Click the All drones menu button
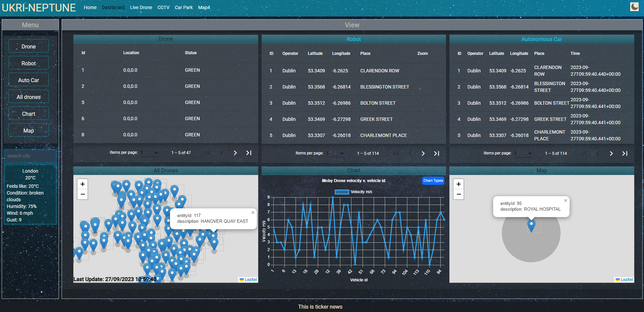644x312 pixels. (x=29, y=97)
